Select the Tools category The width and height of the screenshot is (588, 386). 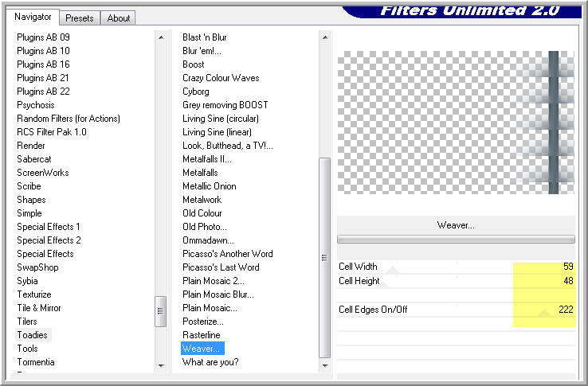click(x=27, y=349)
